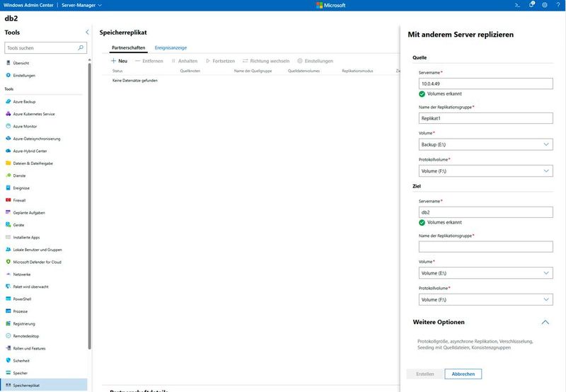The height and width of the screenshot is (392, 566).
Task: Collapse the Tools sidebar with chevron
Action: click(87, 32)
